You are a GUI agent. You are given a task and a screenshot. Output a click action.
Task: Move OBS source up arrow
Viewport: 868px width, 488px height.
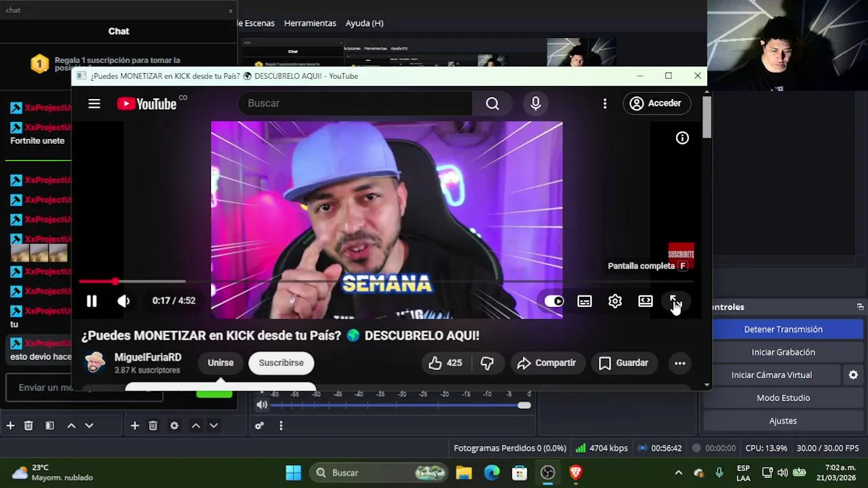(196, 426)
